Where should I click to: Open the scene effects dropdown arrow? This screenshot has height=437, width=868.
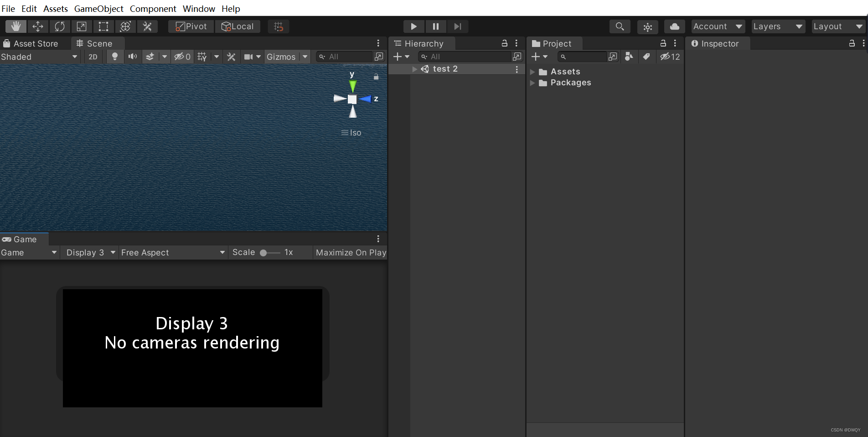click(x=165, y=57)
